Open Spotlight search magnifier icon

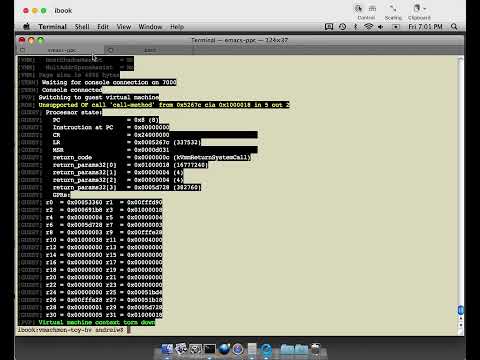coord(454,27)
